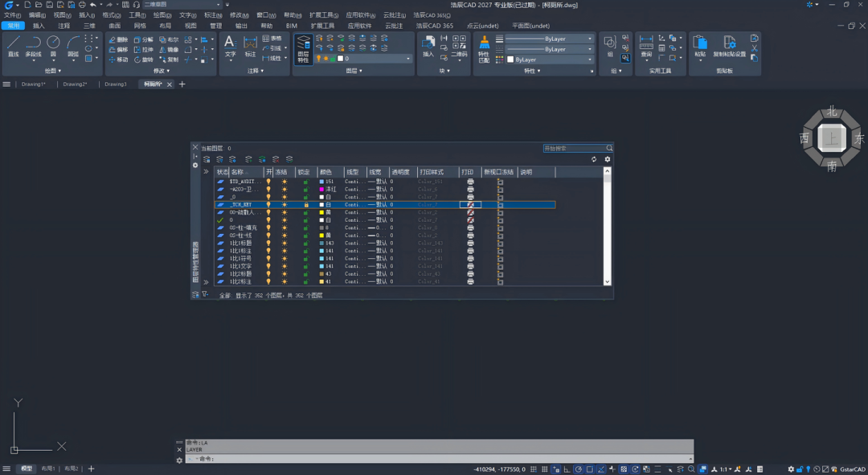Click the 分解 explode tool
The width and height of the screenshot is (868, 475).
point(143,40)
